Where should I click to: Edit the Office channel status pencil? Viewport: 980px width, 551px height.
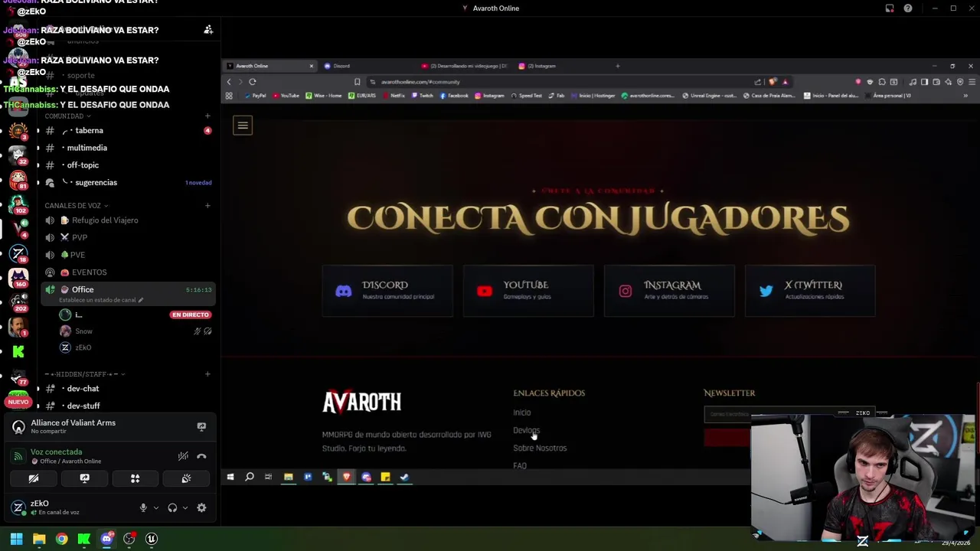click(140, 300)
